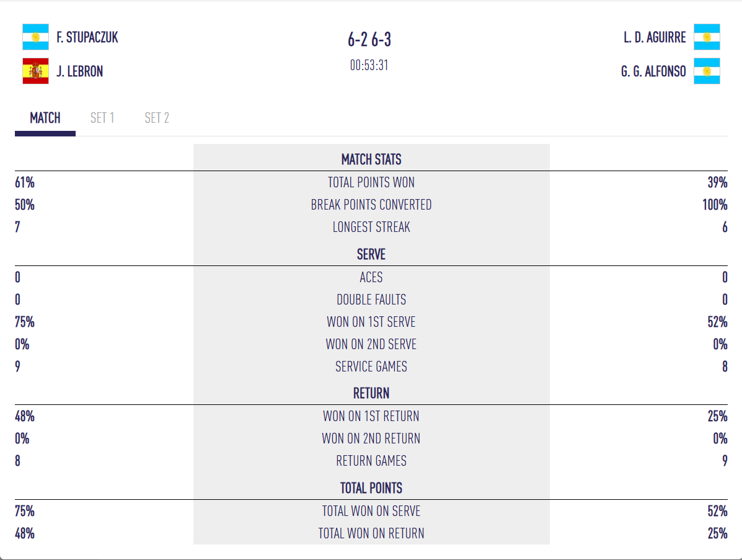Click player name J. Lebron

coord(79,71)
